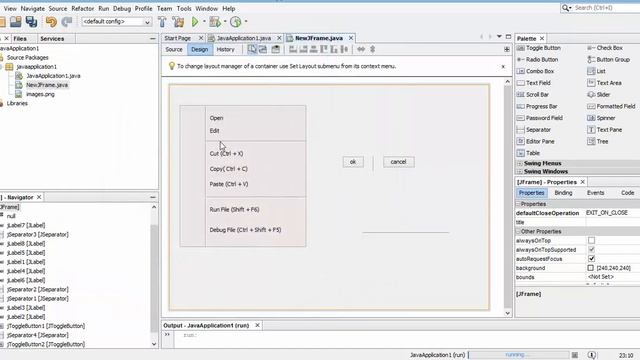Open the Binding tab in Properties
Image resolution: width=640 pixels, height=360 pixels.
563,193
